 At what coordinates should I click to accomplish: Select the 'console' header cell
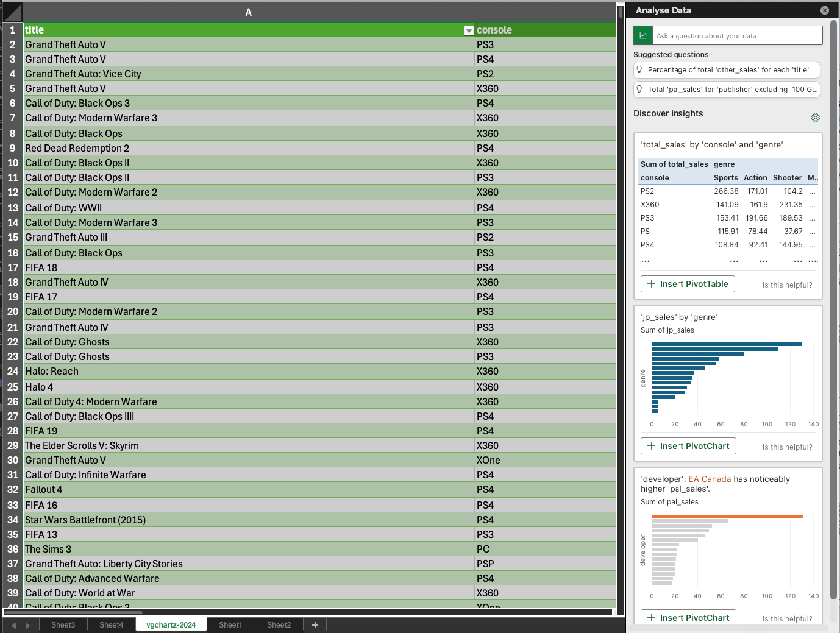point(546,30)
